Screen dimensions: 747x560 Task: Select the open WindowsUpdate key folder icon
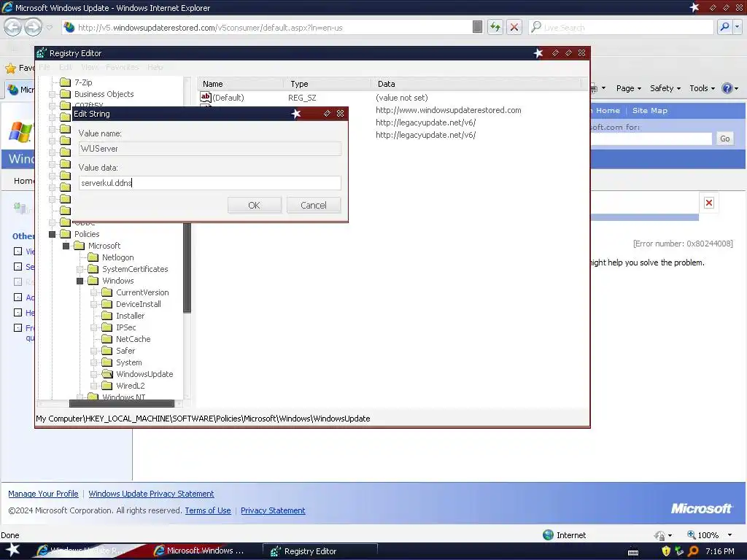[x=107, y=374]
